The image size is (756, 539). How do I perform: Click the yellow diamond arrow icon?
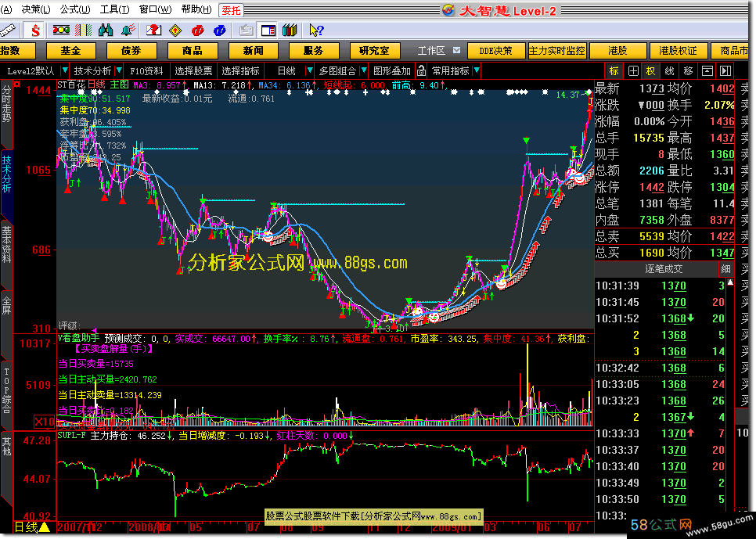coord(175,31)
